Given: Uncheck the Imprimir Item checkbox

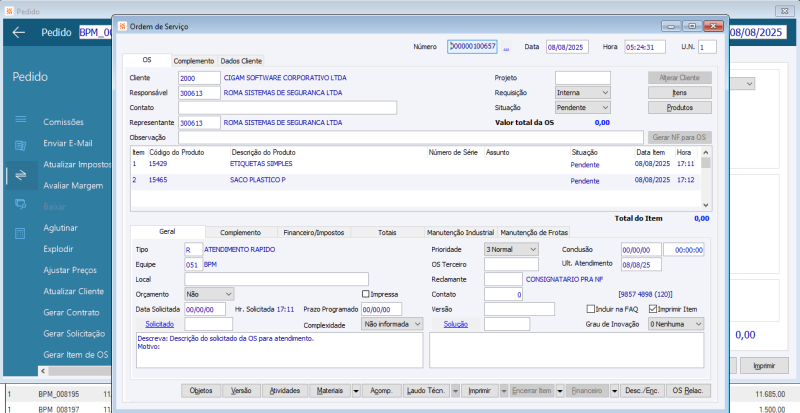Looking at the screenshot, I should pos(653,309).
